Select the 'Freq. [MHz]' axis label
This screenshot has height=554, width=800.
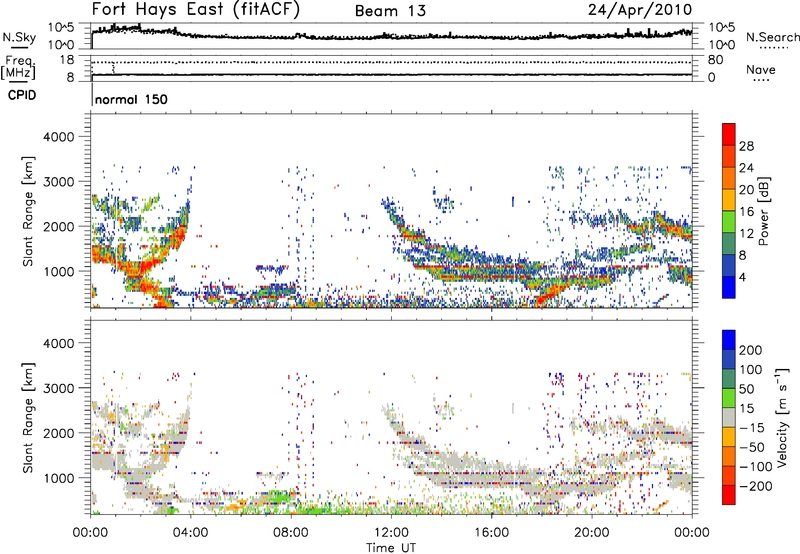coord(18,68)
